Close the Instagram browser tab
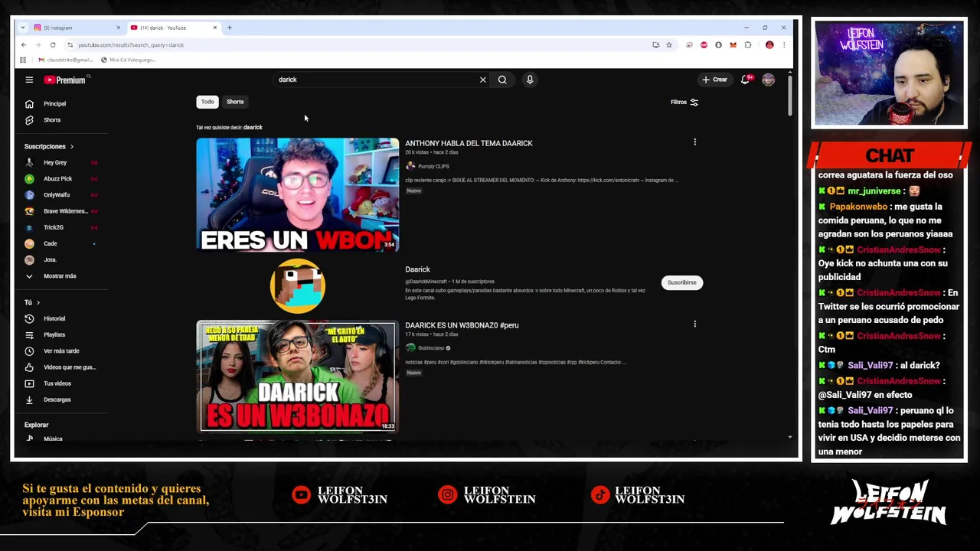The height and width of the screenshot is (551, 980). click(x=118, y=28)
